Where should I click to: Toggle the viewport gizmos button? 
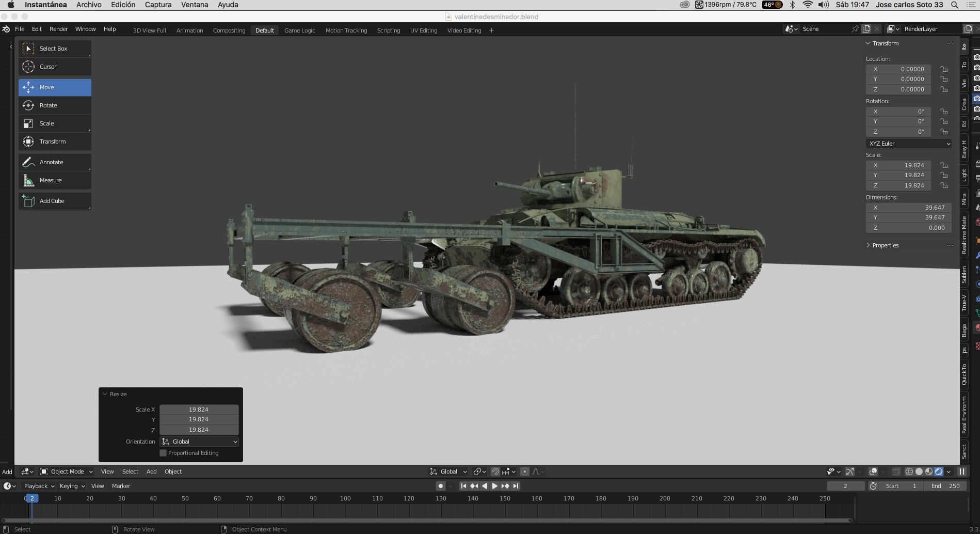(x=849, y=472)
